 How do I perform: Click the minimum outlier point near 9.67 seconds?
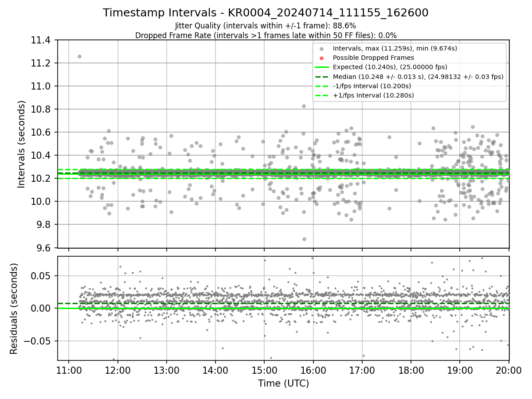pyautogui.click(x=304, y=239)
